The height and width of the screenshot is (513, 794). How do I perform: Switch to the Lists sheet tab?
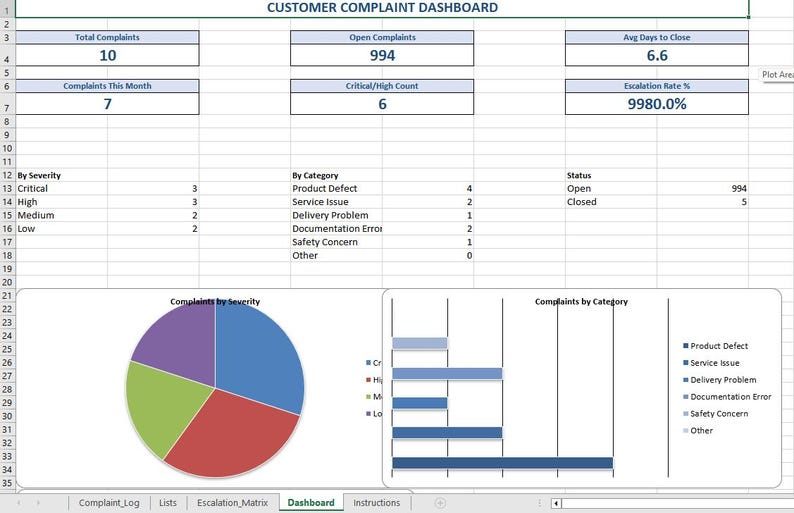pos(168,503)
